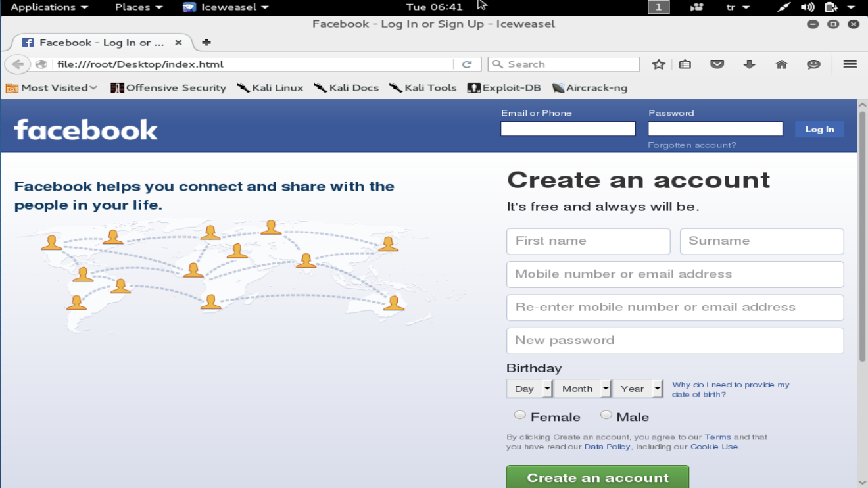Image resolution: width=868 pixels, height=488 pixels.
Task: Open the Data Policy link
Action: (x=608, y=447)
